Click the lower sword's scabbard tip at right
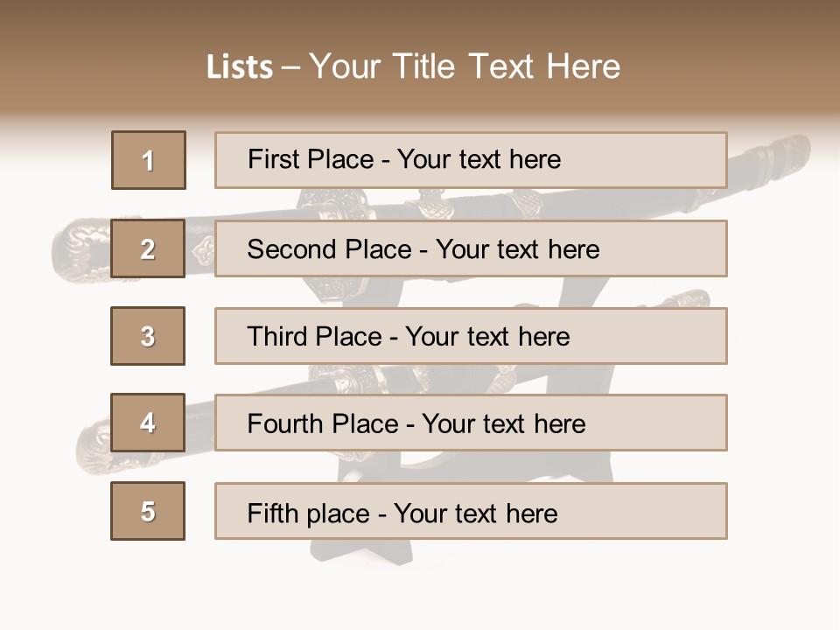 point(691,298)
